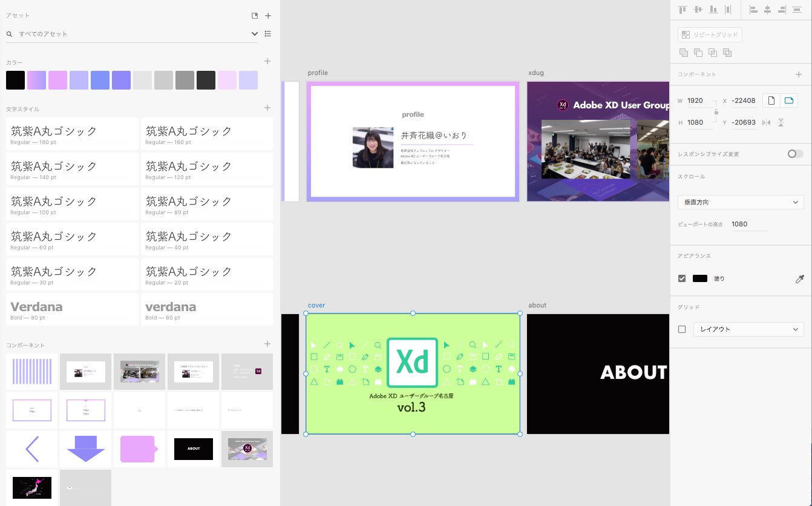Select the xdug artboard title
Screen dimensions: 812x506
(x=536, y=73)
